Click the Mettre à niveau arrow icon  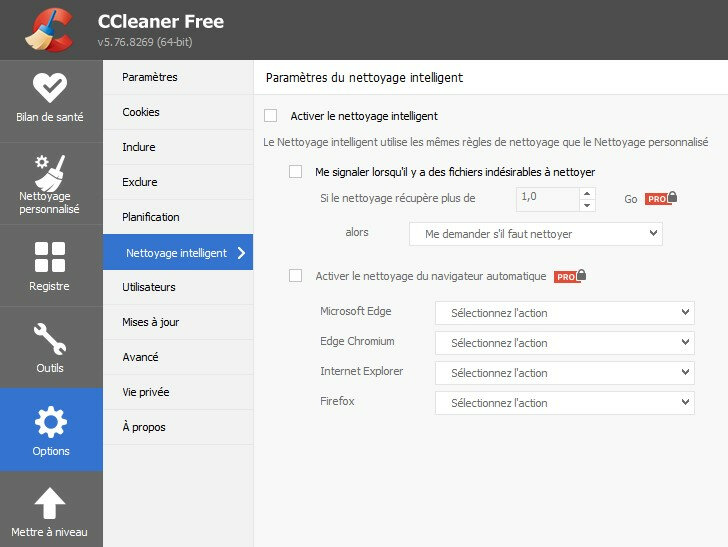tap(50, 503)
